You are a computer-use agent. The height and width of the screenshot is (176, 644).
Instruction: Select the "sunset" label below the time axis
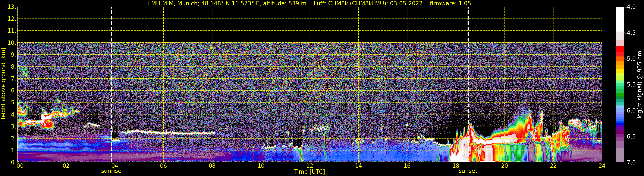[468, 171]
